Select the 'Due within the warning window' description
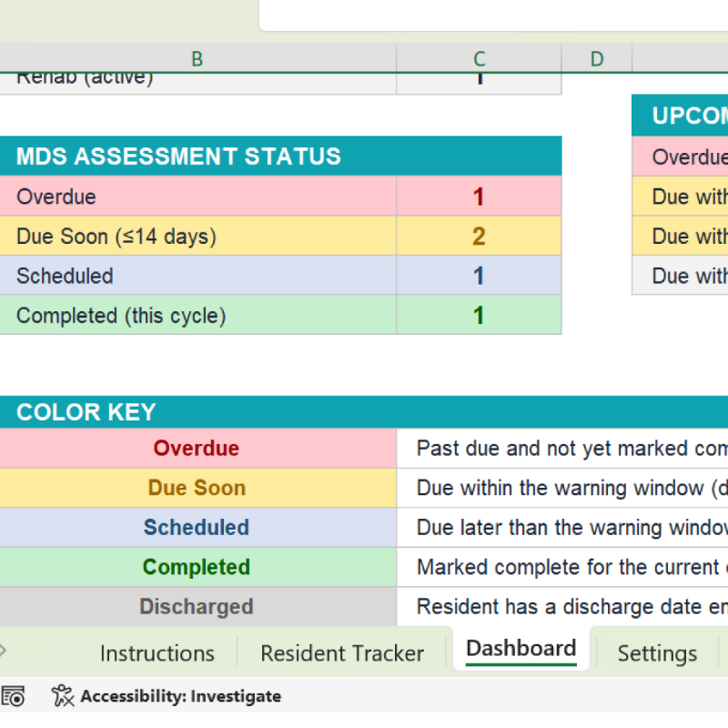Screen dimensions: 728x728 (x=562, y=488)
